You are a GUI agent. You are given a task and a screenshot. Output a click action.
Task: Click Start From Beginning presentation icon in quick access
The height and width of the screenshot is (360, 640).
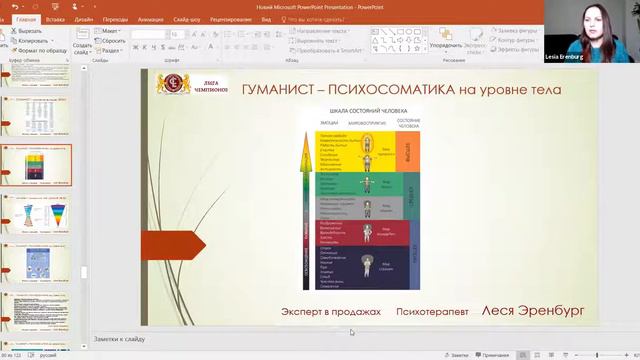[x=55, y=7]
